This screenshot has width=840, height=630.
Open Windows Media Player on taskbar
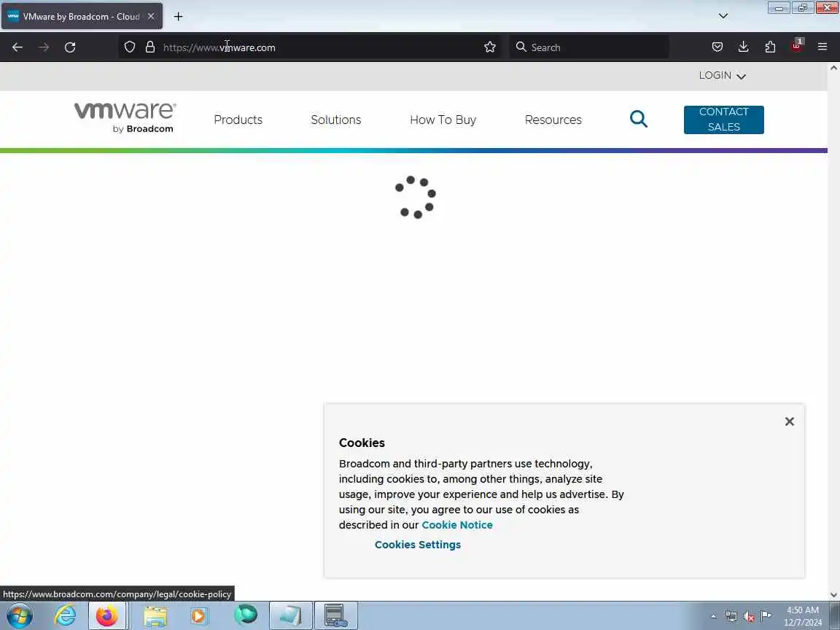tap(198, 615)
